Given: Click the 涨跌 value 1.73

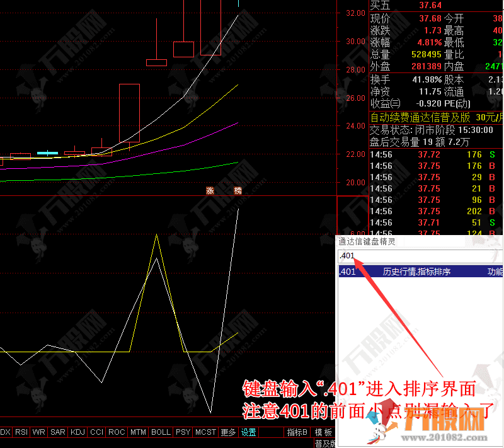Looking at the screenshot, I should tap(433, 30).
